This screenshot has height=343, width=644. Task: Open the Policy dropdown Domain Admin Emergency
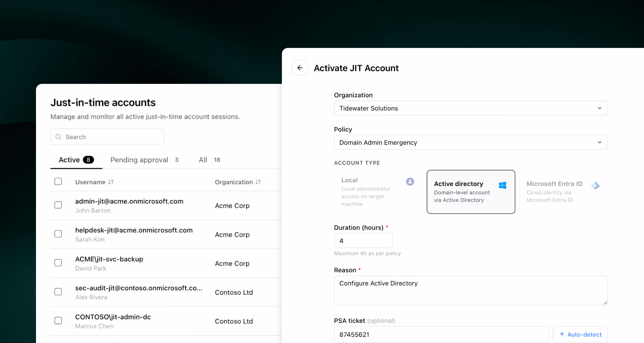click(x=471, y=142)
